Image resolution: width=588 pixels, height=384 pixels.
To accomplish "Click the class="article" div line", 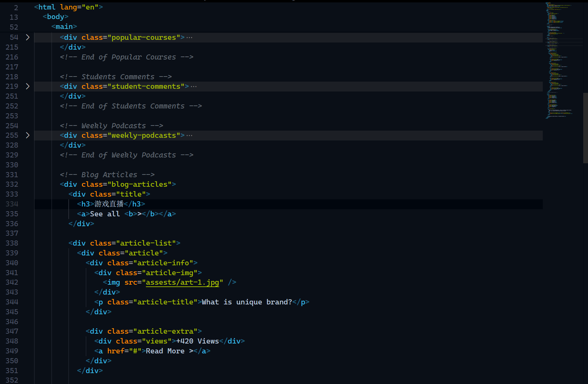I will click(122, 253).
